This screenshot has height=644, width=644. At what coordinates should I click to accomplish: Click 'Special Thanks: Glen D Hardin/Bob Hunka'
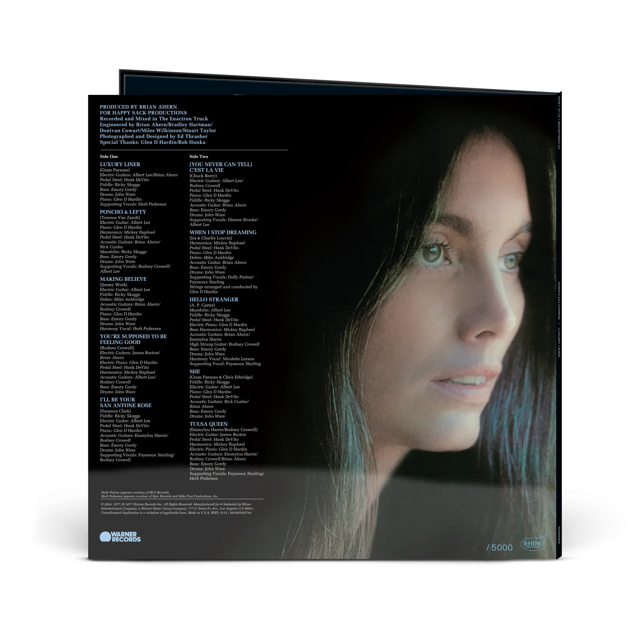153,142
